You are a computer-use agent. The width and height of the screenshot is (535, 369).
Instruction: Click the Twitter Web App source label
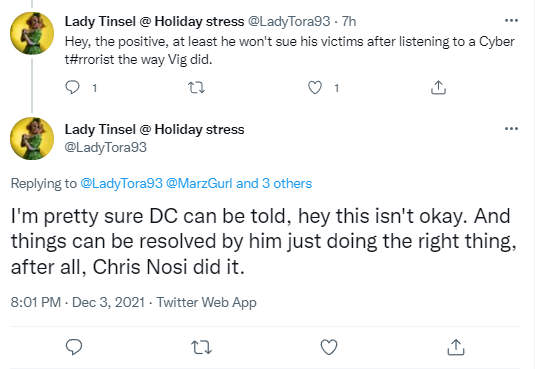coord(206,302)
